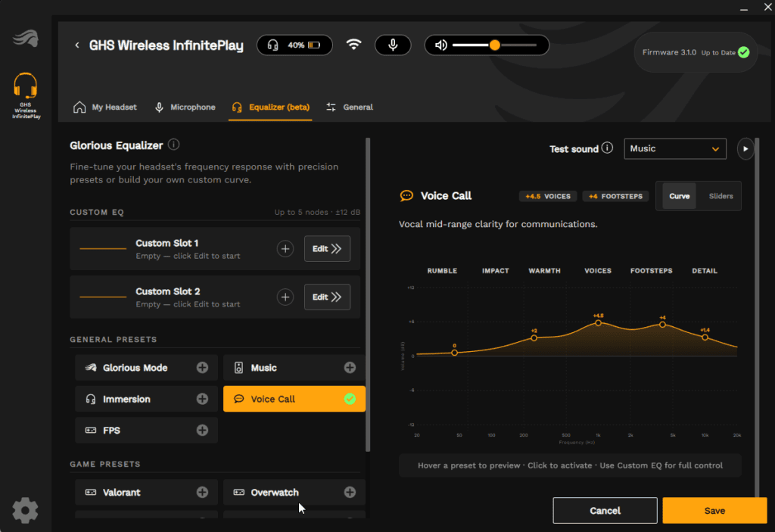775x532 pixels.
Task: Click the Voice Call chat bubble icon
Action: point(406,196)
